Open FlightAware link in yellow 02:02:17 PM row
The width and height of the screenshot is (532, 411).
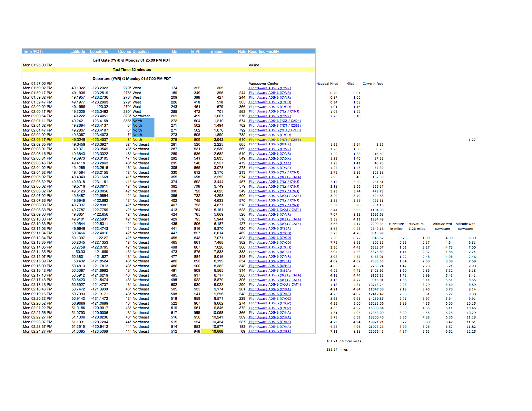coord(275,140)
